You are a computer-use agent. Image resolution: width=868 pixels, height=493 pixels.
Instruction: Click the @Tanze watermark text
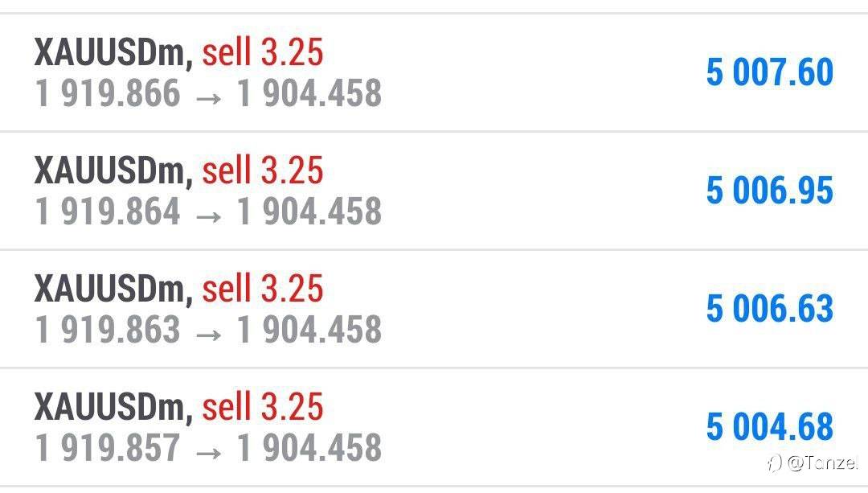pyautogui.click(x=823, y=462)
